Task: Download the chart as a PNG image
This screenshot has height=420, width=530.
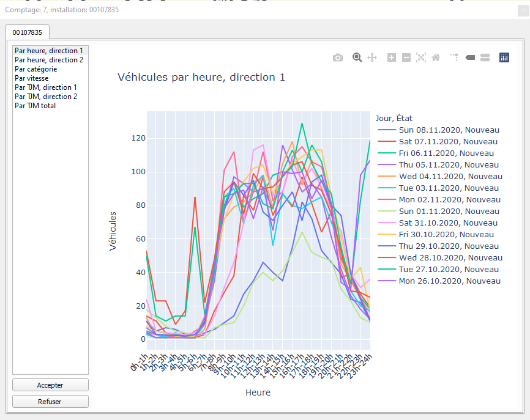Action: click(337, 57)
